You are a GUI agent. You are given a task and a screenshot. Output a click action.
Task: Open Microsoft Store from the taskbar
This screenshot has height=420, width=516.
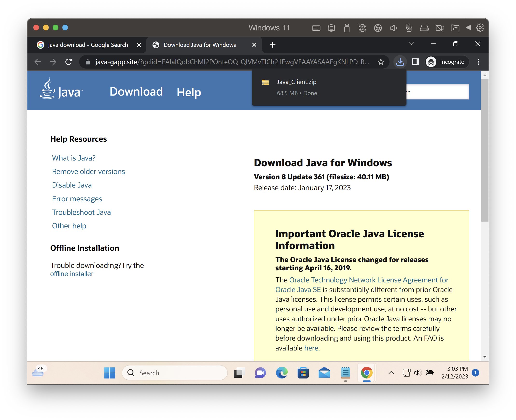(303, 373)
